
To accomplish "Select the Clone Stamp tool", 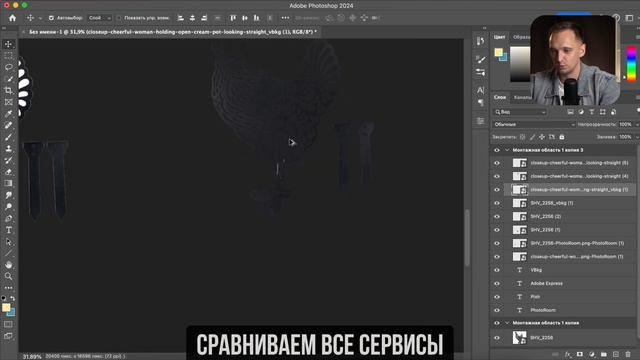I will (x=9, y=149).
